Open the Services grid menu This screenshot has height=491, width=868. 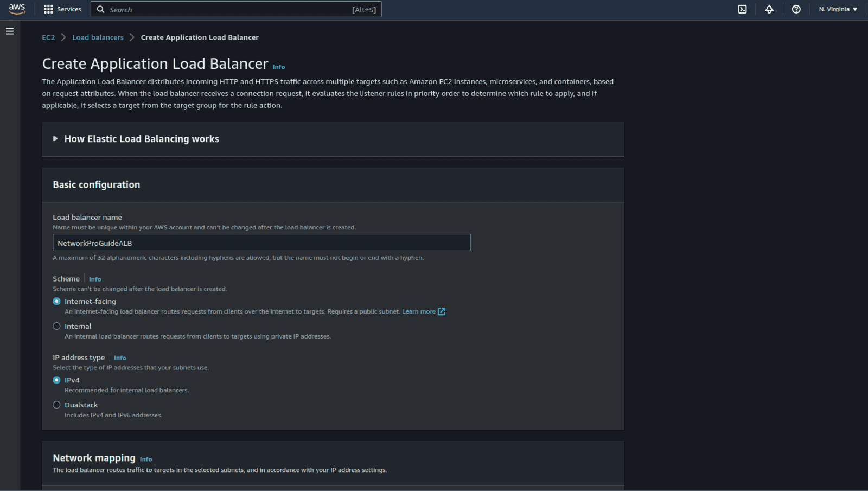point(62,9)
